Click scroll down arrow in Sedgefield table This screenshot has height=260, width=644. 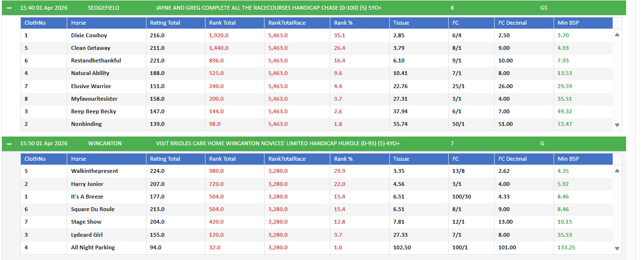click(x=617, y=125)
